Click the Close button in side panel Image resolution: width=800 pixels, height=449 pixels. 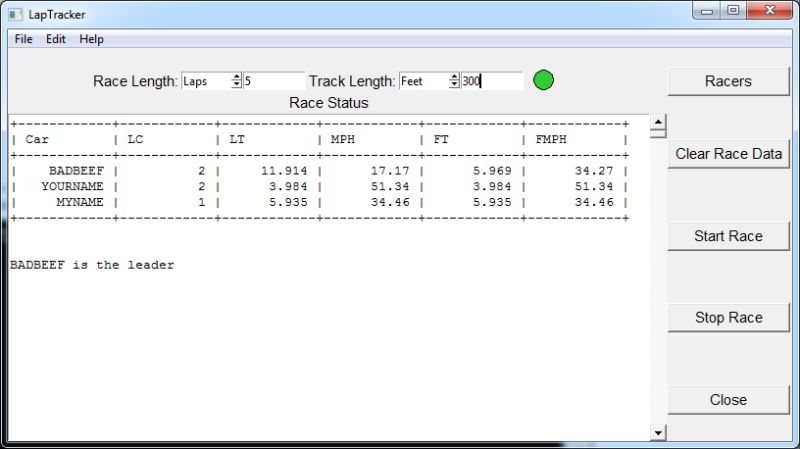pos(728,400)
